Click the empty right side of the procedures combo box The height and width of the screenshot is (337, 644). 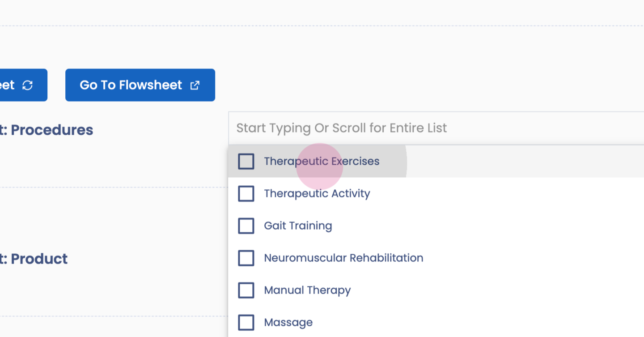(559, 128)
